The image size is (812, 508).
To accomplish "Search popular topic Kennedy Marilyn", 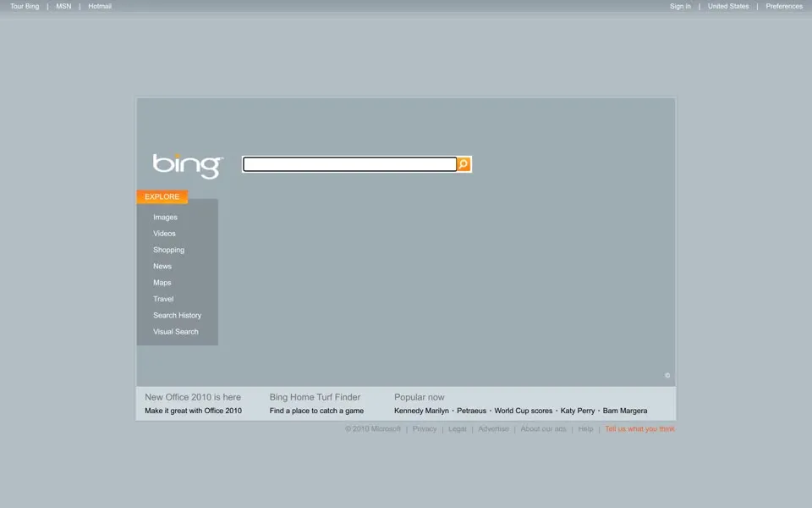I will [x=421, y=411].
